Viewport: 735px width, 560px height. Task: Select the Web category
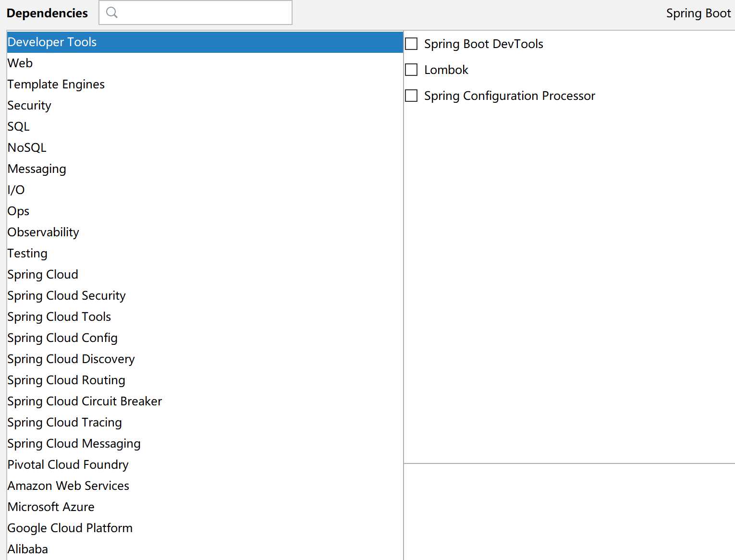205,63
